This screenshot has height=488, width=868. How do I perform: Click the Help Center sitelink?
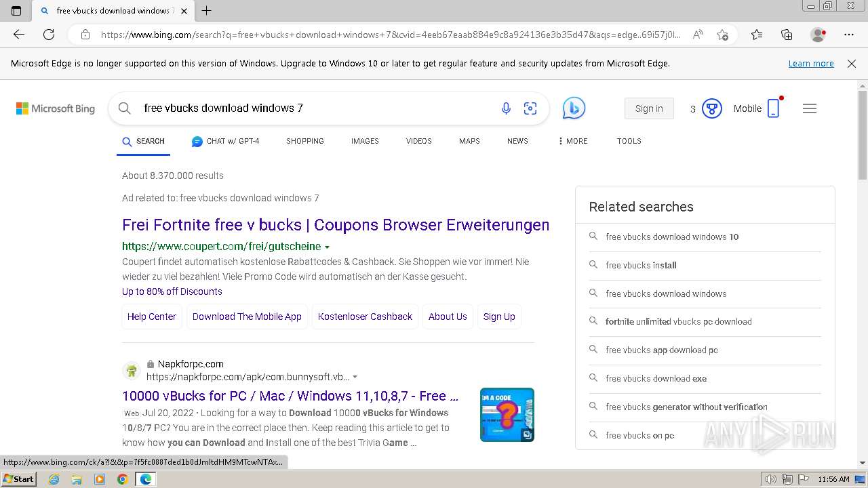point(152,317)
